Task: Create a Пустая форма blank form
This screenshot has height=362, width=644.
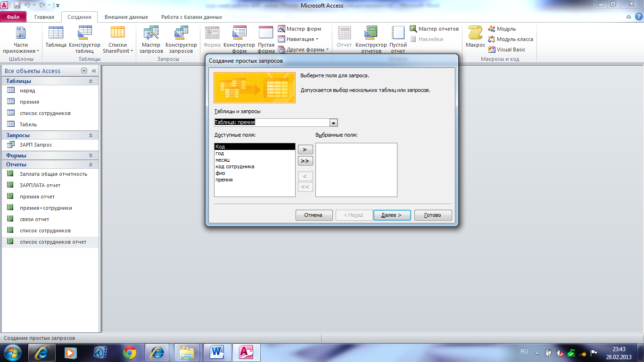Action: pyautogui.click(x=266, y=40)
